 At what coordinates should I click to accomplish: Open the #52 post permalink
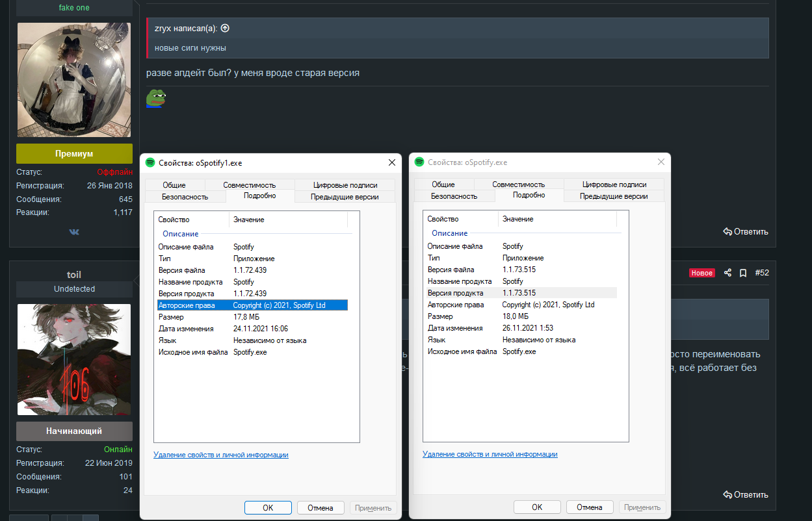click(762, 273)
